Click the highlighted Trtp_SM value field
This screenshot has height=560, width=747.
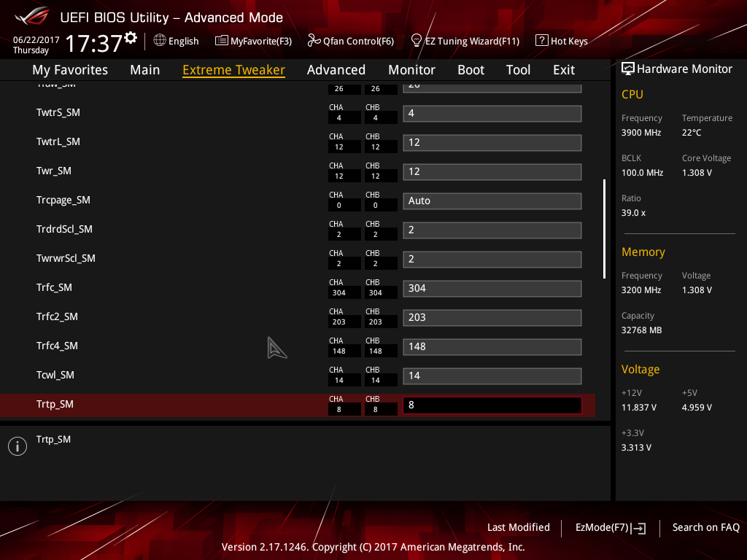492,405
